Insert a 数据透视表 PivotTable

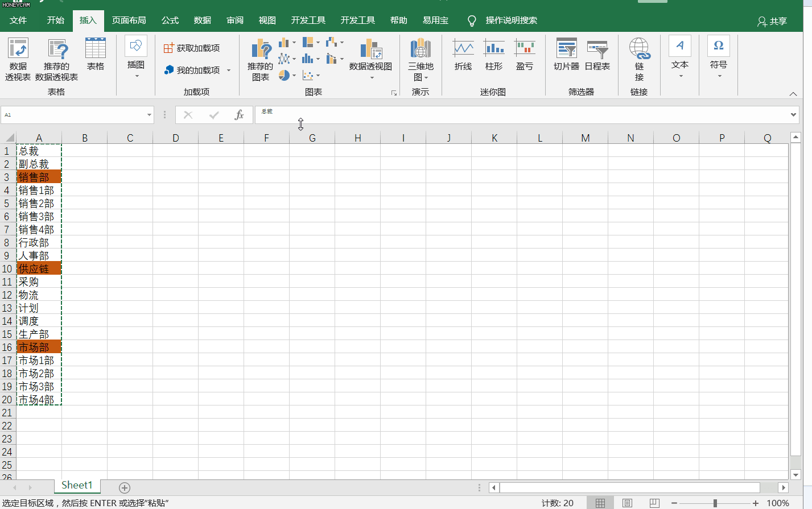pos(18,59)
